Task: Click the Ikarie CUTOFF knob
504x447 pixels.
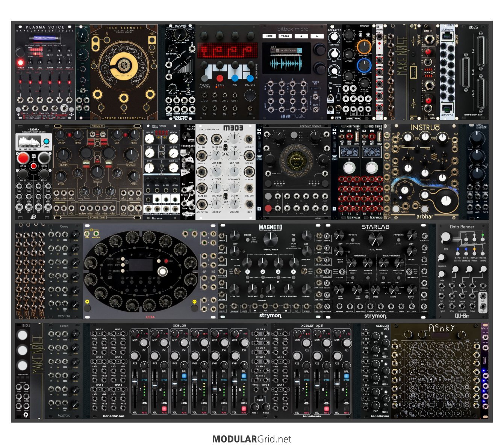Action: pyautogui.click(x=180, y=34)
